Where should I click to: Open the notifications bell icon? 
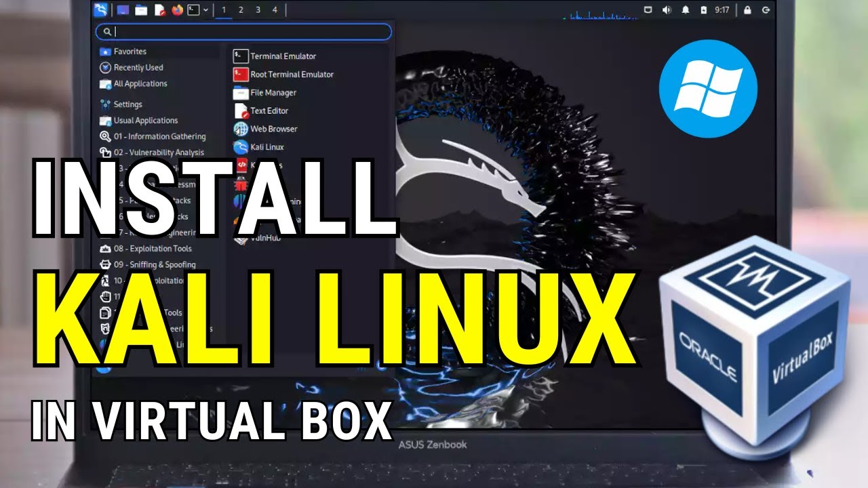tap(685, 9)
